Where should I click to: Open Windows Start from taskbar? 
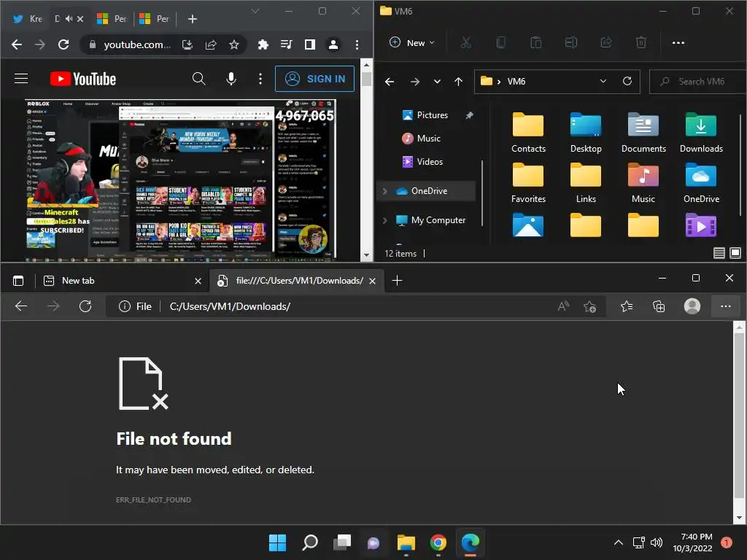277,542
